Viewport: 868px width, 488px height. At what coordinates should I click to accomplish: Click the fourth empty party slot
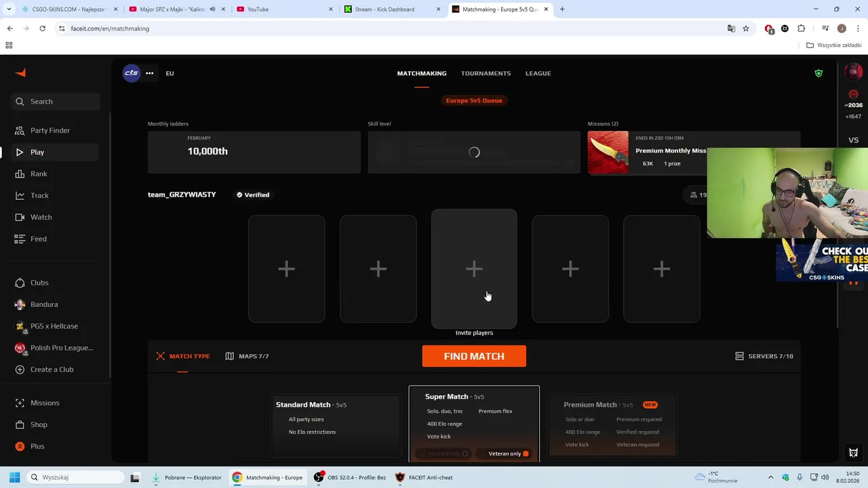pyautogui.click(x=570, y=269)
